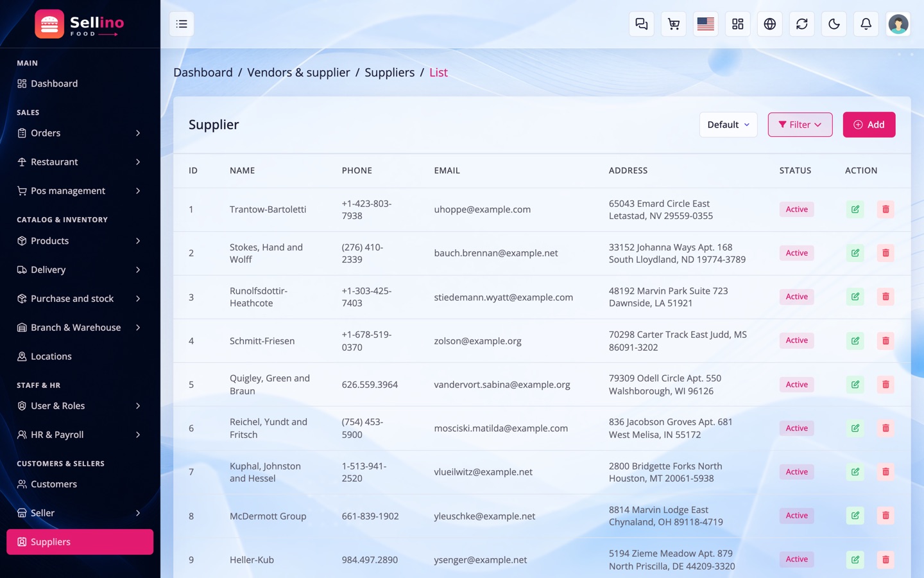
Task: Click the US flag language icon
Action: (705, 24)
